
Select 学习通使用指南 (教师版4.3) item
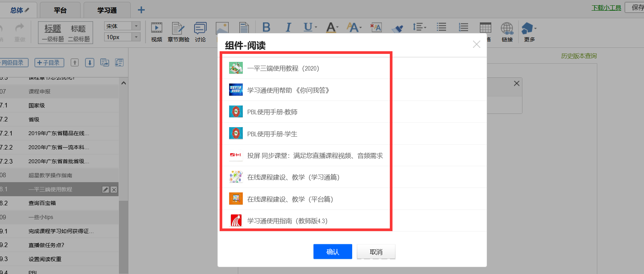click(352, 220)
